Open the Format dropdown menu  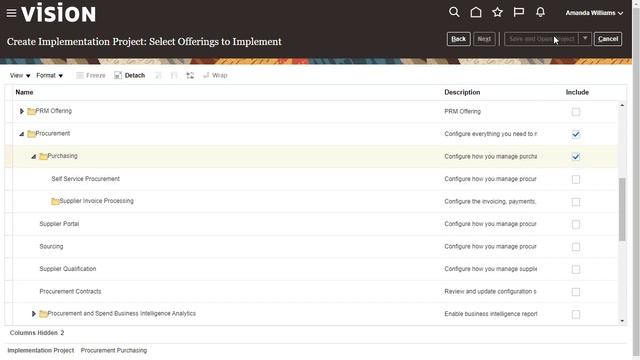coord(49,76)
